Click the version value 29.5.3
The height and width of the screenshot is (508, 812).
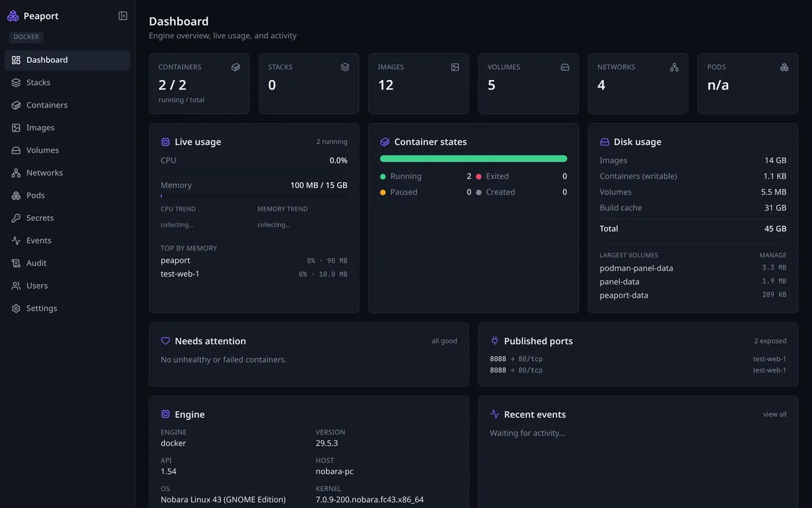pos(327,444)
